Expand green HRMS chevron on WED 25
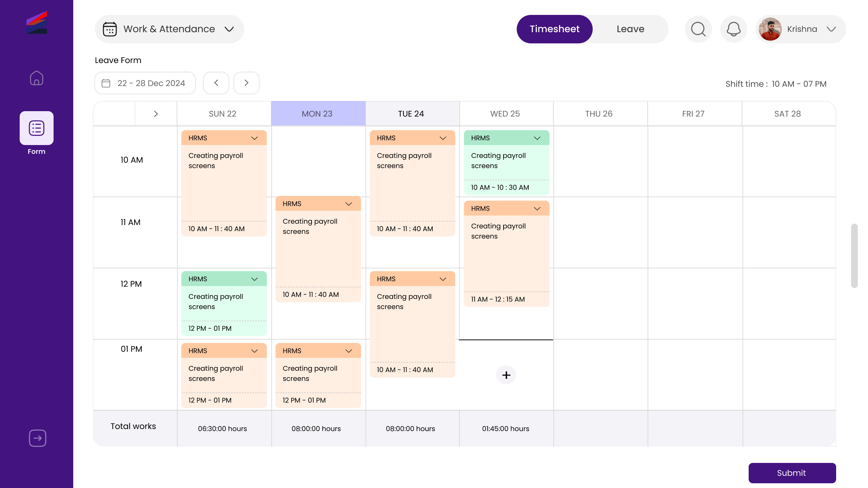 tap(537, 138)
